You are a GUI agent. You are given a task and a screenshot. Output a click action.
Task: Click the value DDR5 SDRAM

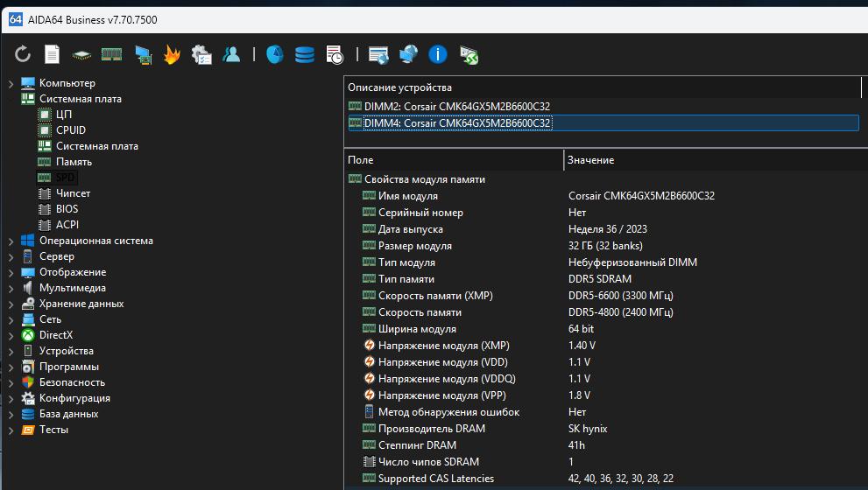click(599, 279)
